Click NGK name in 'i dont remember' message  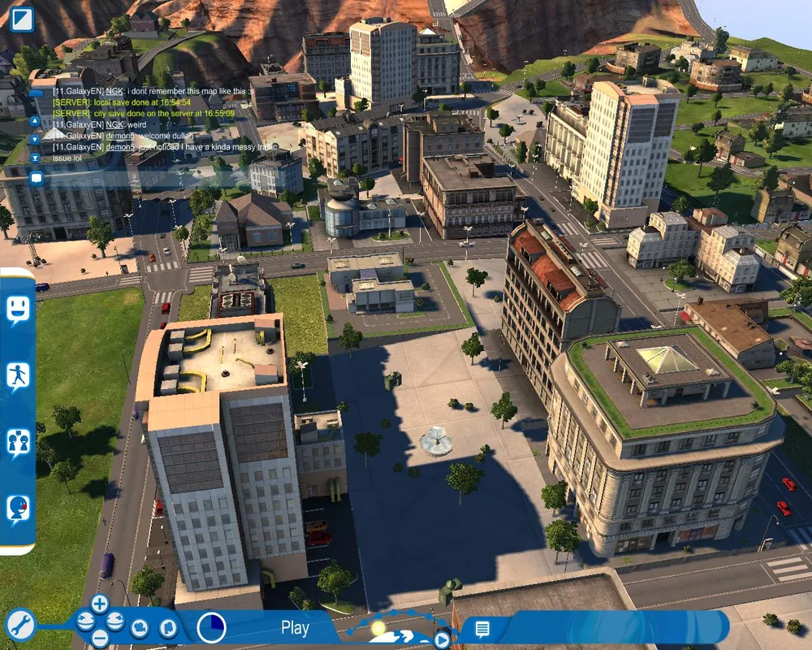tap(115, 91)
